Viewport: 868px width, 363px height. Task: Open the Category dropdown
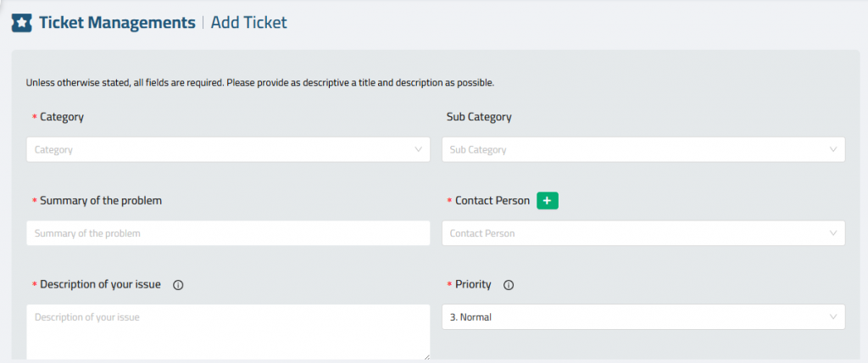click(228, 149)
